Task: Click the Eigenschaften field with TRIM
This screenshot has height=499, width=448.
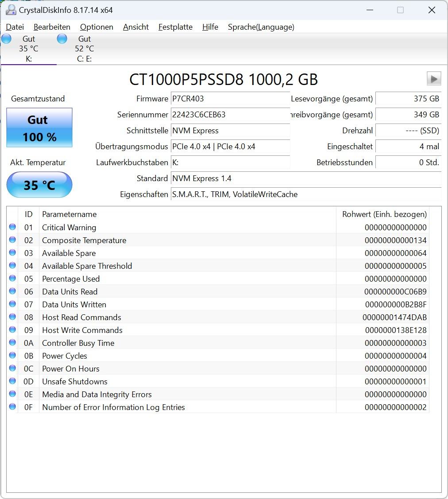Action: pyautogui.click(x=306, y=194)
